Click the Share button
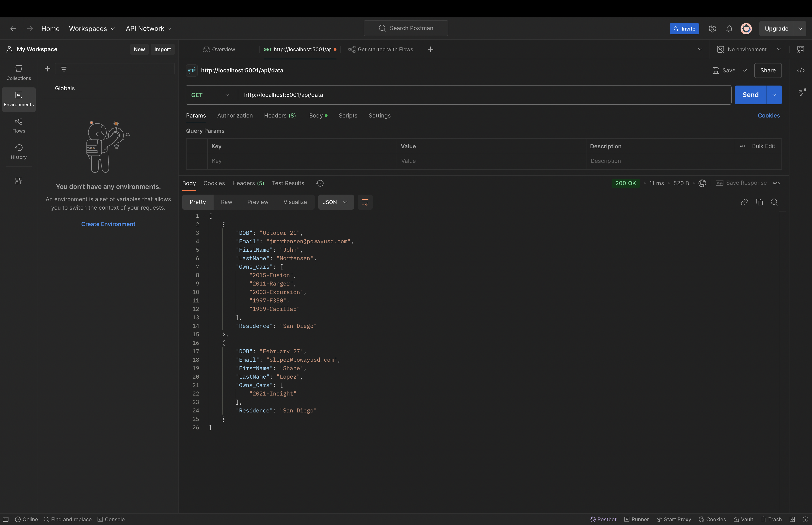Screen dimensions: 812x525 [x=768, y=71]
